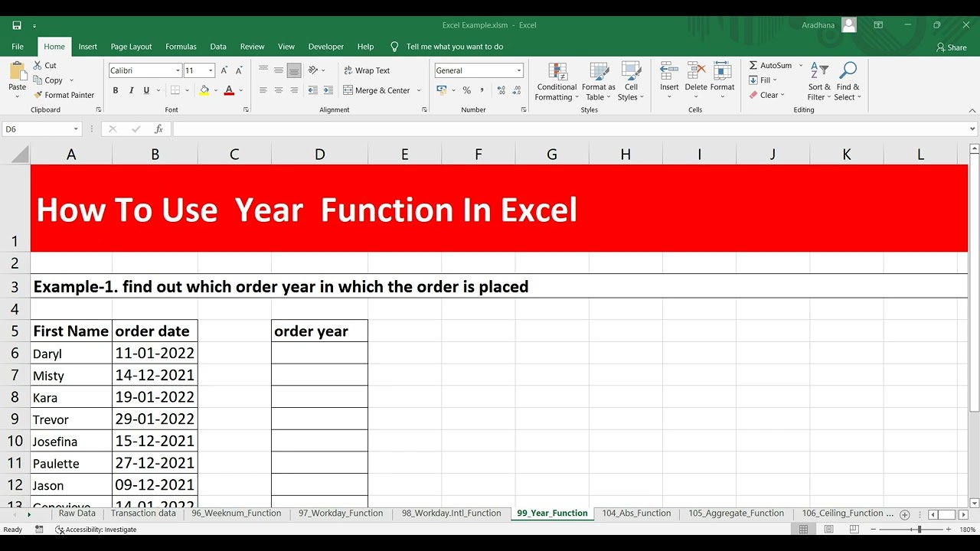The width and height of the screenshot is (980, 551).
Task: Apply the yellow Fill Color
Action: point(204,90)
